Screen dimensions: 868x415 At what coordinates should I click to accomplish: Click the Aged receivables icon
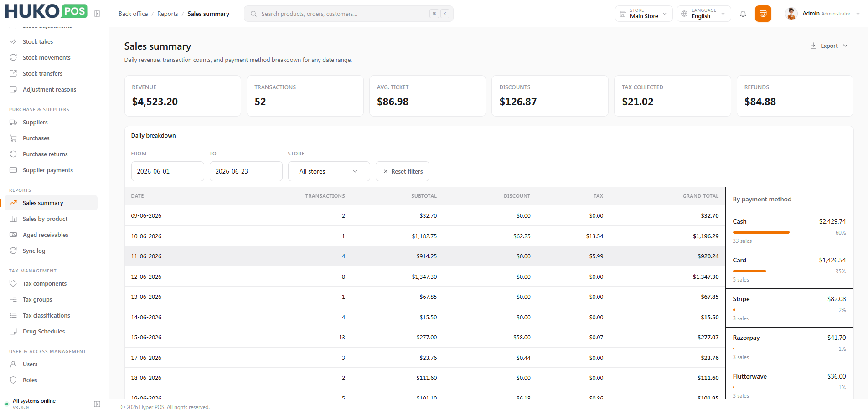(13, 235)
